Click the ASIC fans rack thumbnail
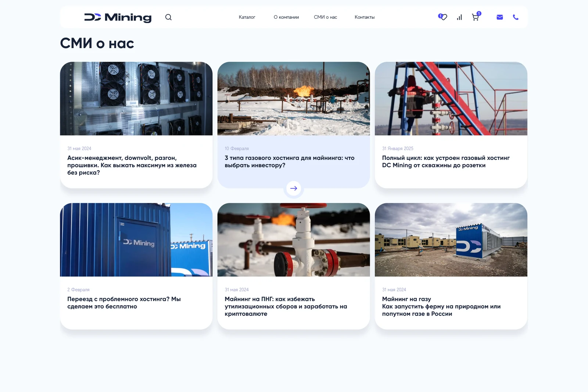This screenshot has height=392, width=588. pyautogui.click(x=136, y=98)
